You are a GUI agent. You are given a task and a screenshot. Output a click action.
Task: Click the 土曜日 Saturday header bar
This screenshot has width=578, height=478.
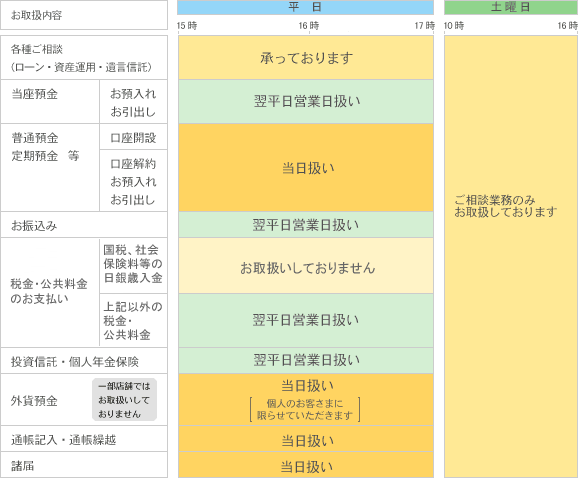click(x=511, y=7)
